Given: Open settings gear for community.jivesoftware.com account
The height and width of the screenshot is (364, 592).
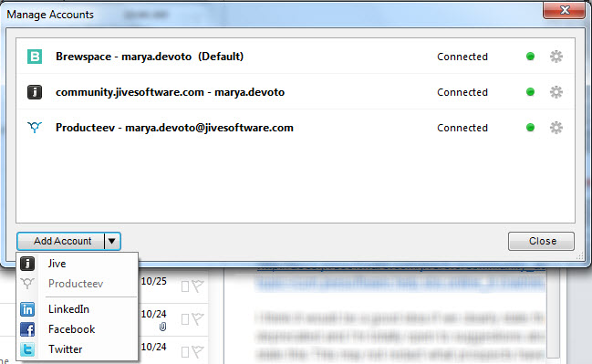Looking at the screenshot, I should click(x=556, y=92).
